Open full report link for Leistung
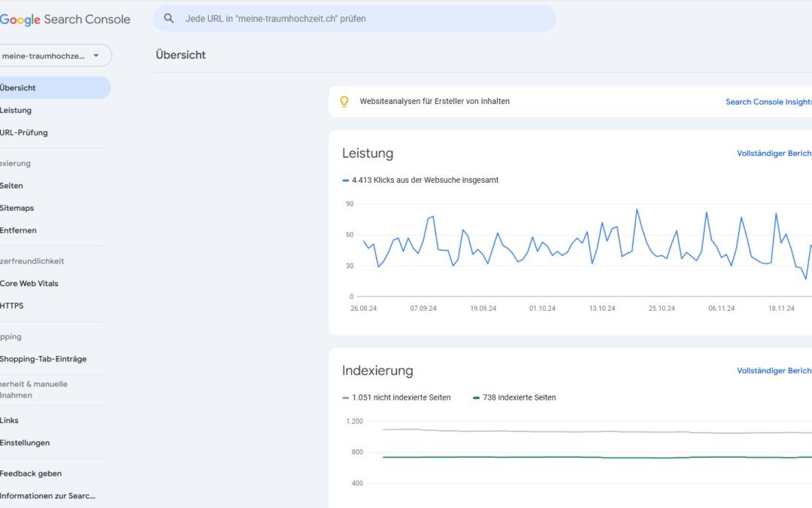The image size is (812, 508). [x=774, y=154]
